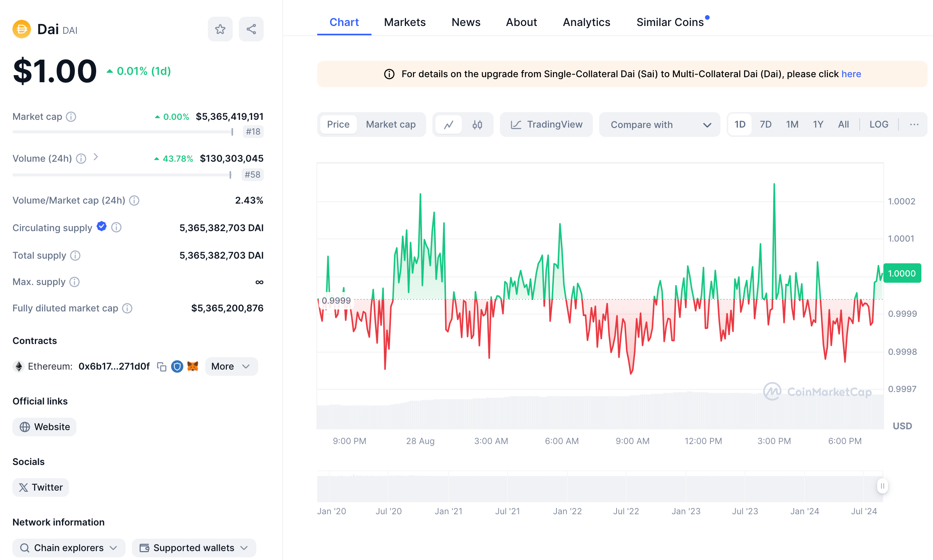This screenshot has width=933, height=560.
Task: Click the blue shield icon beside contract
Action: coord(177,366)
